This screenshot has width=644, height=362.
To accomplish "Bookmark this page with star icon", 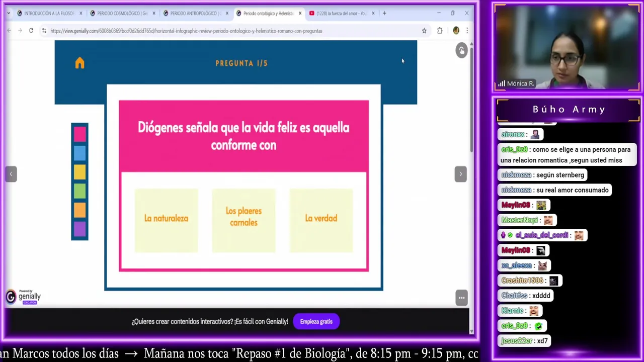I will pyautogui.click(x=424, y=31).
